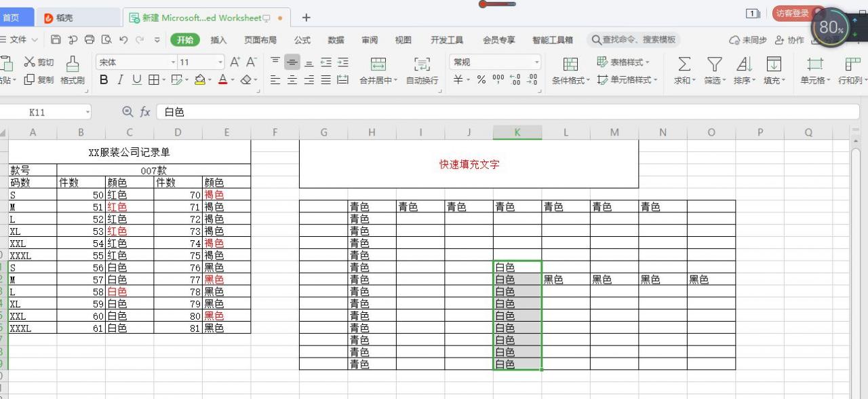Click the 访客登录 login button
868x399 pixels.
[x=793, y=14]
